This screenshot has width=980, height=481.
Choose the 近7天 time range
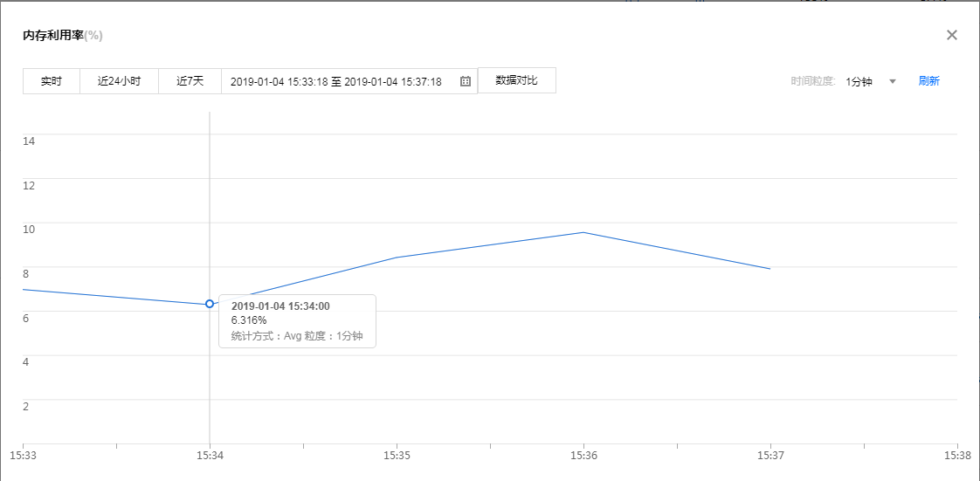point(190,81)
